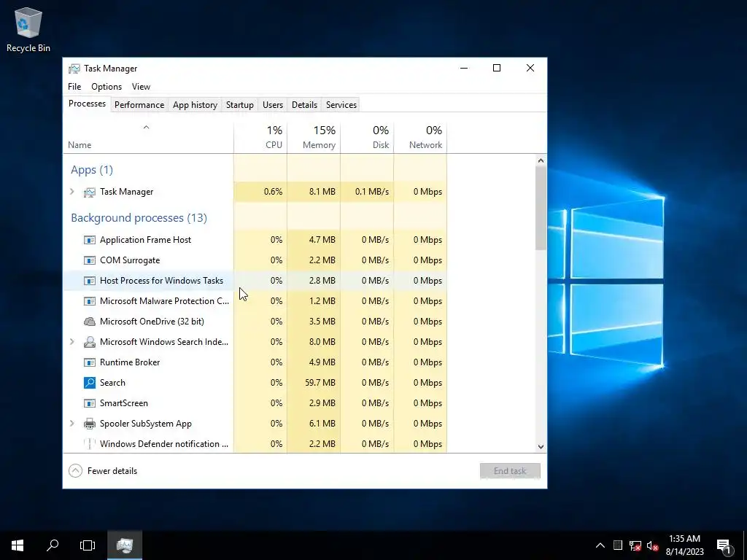The width and height of the screenshot is (747, 560).
Task: Sort by the Disk column header
Action: [368, 138]
